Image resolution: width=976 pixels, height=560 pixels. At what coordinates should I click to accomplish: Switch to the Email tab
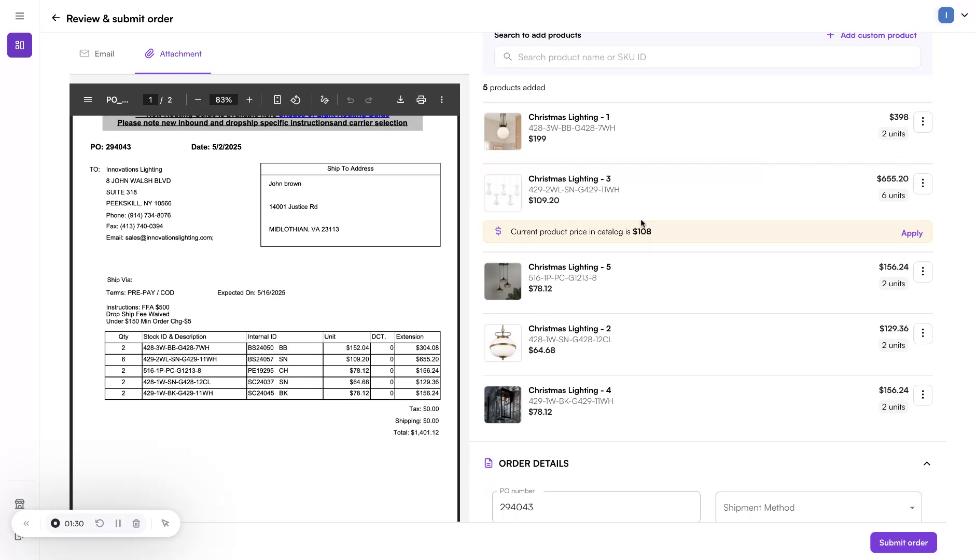pos(96,53)
